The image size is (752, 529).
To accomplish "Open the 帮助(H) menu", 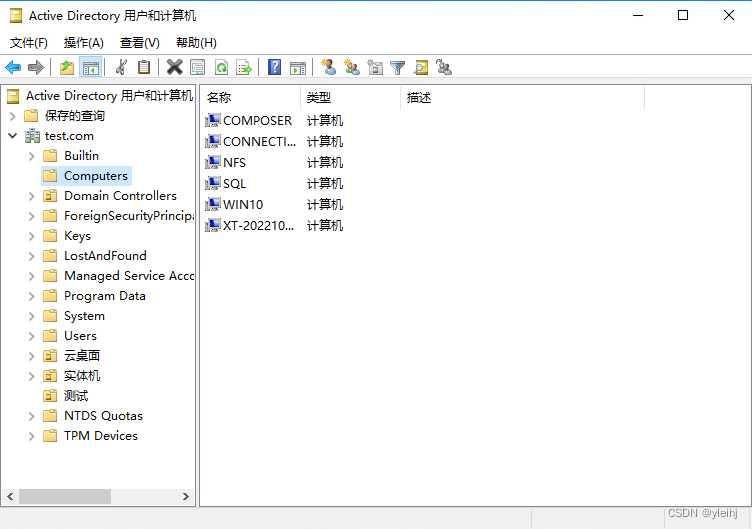I will click(196, 43).
